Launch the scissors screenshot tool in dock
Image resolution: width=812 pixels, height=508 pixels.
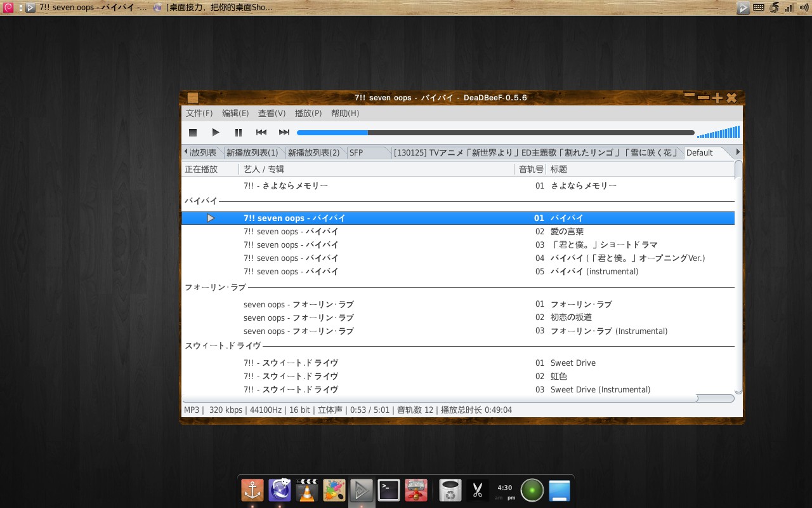pos(478,490)
